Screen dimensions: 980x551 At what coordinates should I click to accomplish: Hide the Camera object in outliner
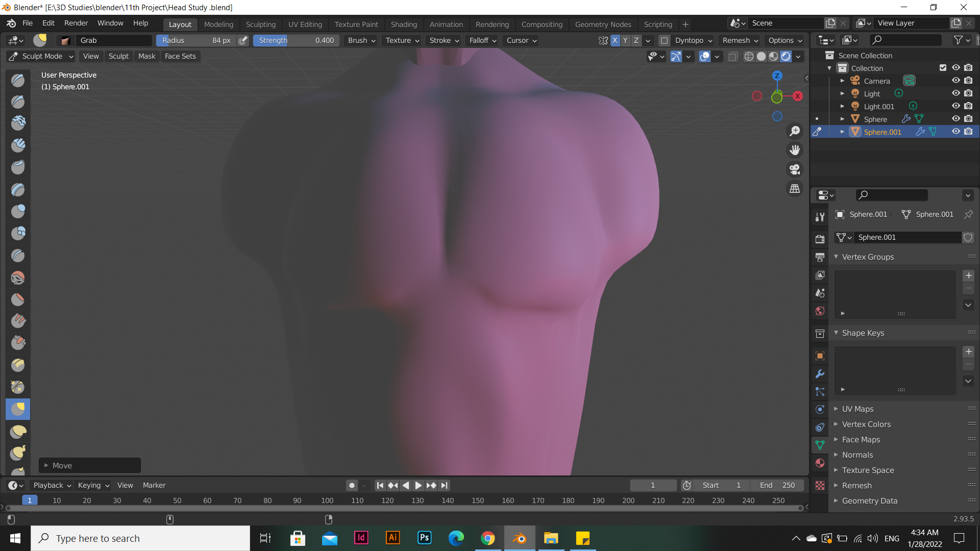[x=955, y=81]
